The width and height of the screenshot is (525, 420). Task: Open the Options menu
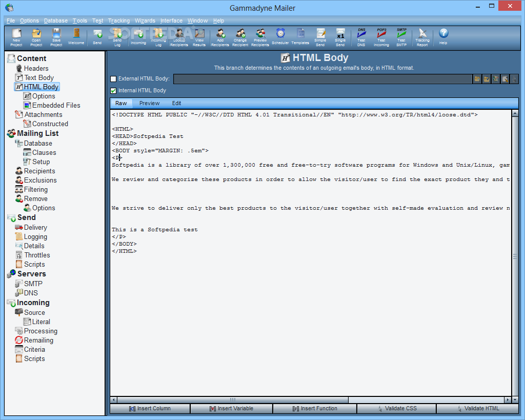pyautogui.click(x=29, y=21)
